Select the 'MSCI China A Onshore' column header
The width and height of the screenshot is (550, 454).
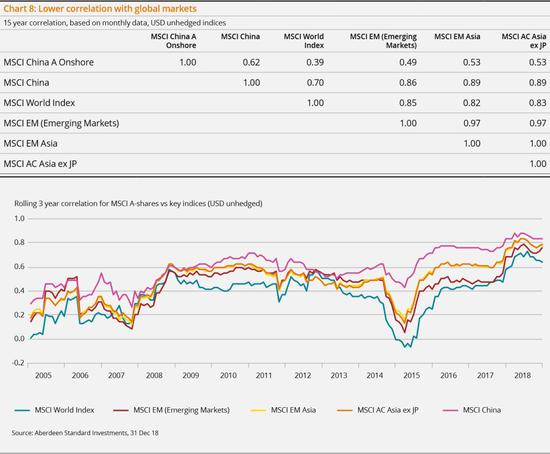point(173,41)
